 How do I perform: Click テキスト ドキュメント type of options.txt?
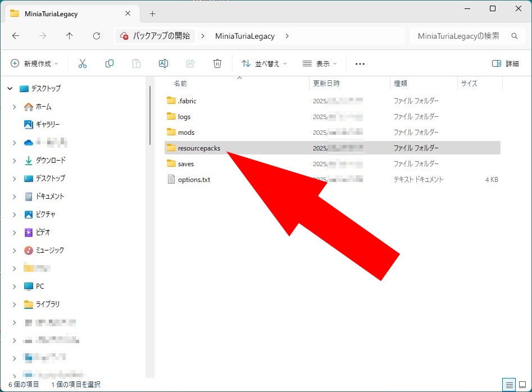click(419, 179)
